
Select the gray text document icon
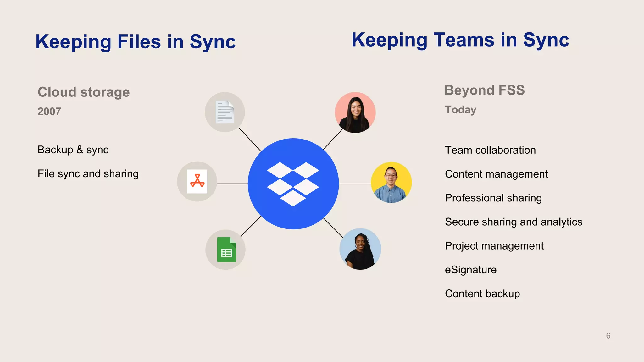225,112
